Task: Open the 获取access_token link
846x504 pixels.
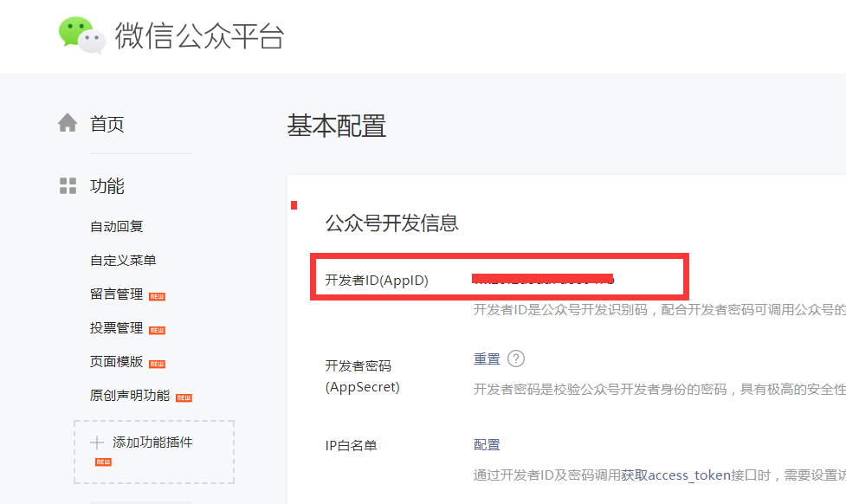Action: (x=675, y=475)
